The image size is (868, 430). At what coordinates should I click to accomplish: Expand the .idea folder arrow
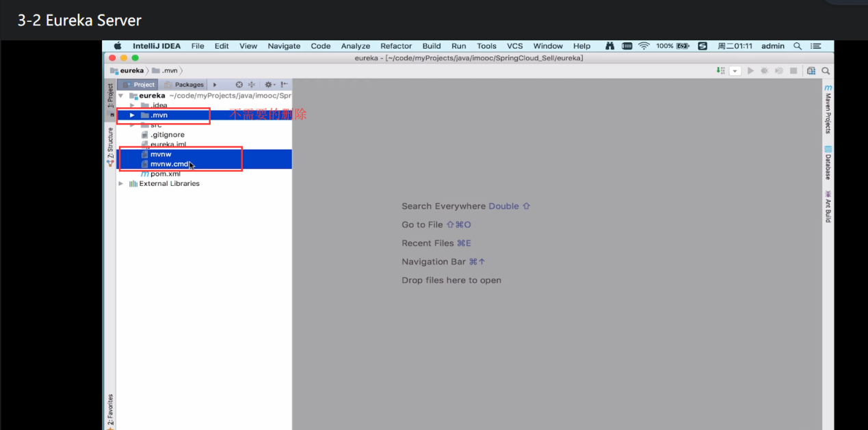coord(132,105)
